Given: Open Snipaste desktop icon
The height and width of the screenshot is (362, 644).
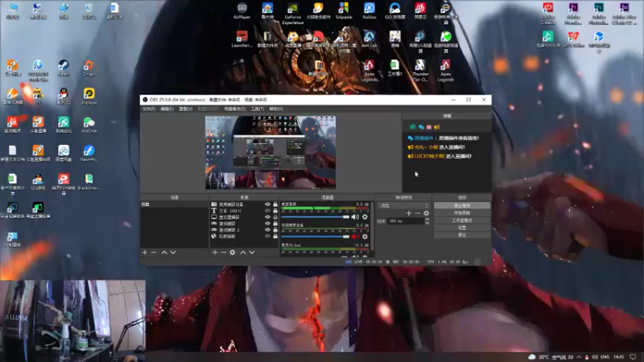Looking at the screenshot, I should coord(344,11).
